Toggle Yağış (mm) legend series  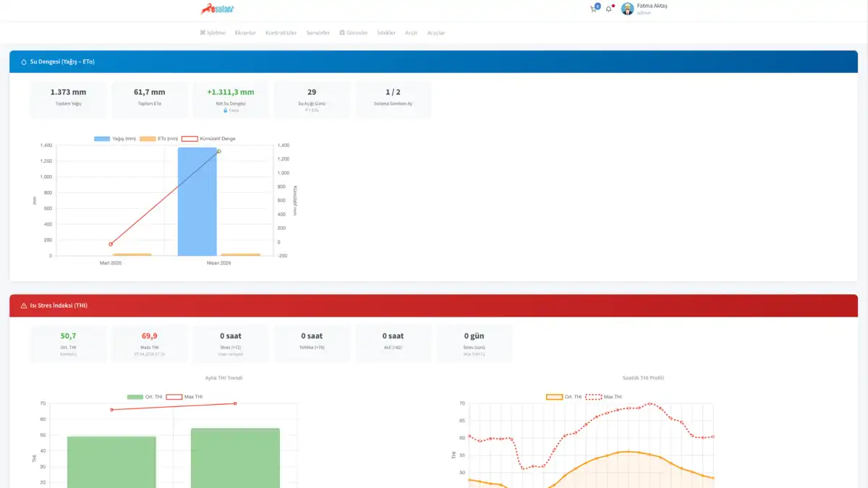point(114,138)
